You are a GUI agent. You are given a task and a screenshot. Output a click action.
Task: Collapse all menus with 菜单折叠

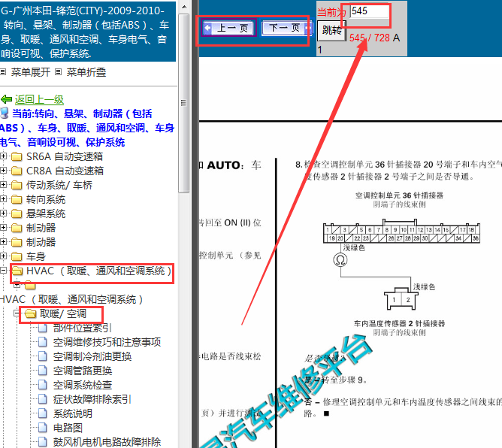[x=86, y=72]
